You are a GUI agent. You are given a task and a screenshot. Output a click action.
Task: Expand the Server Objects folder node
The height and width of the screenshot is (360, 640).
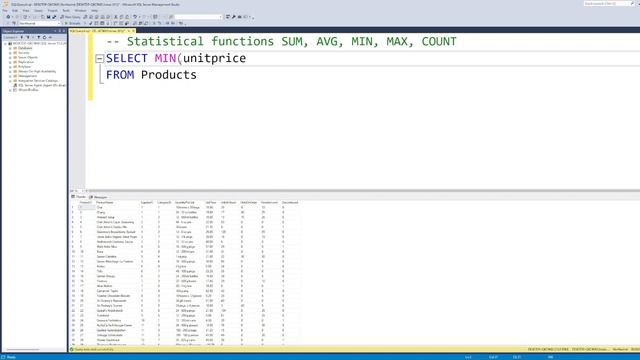tap(10, 58)
